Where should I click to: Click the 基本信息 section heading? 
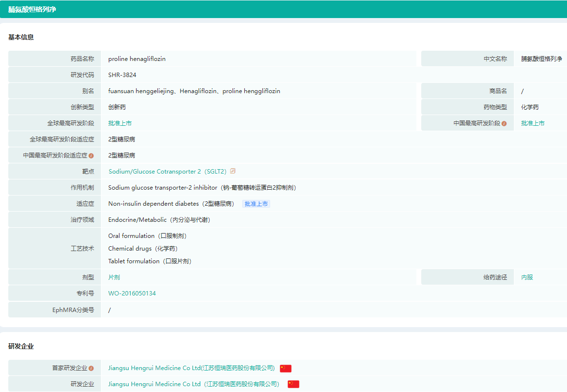pyautogui.click(x=21, y=37)
